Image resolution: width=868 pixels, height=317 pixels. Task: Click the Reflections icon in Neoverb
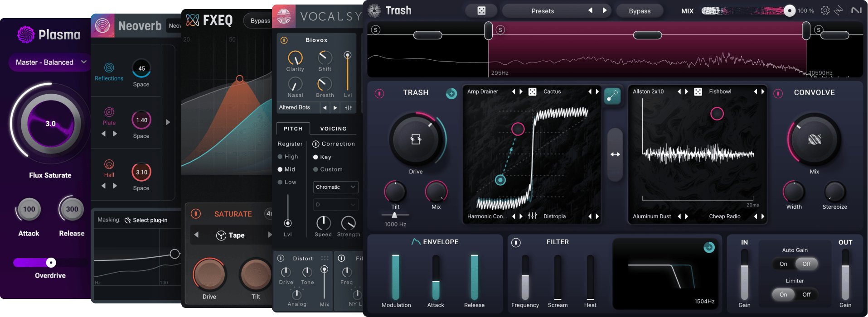coord(109,68)
